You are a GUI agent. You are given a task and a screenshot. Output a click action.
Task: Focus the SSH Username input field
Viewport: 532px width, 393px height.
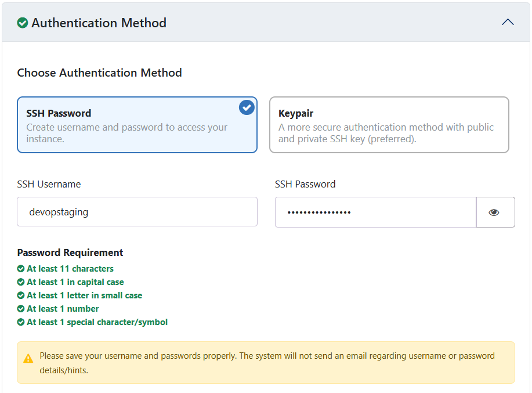(137, 212)
